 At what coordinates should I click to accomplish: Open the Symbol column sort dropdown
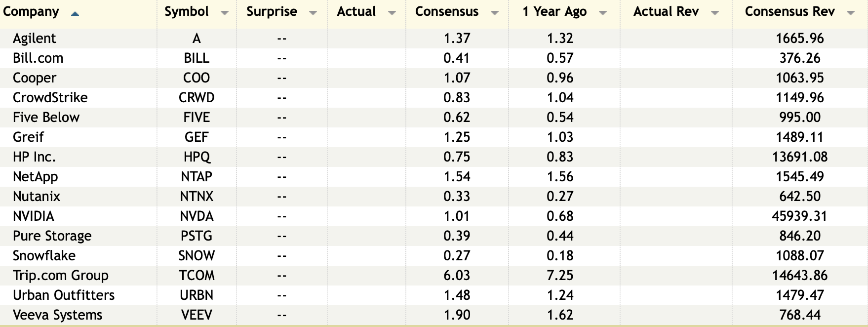(225, 13)
